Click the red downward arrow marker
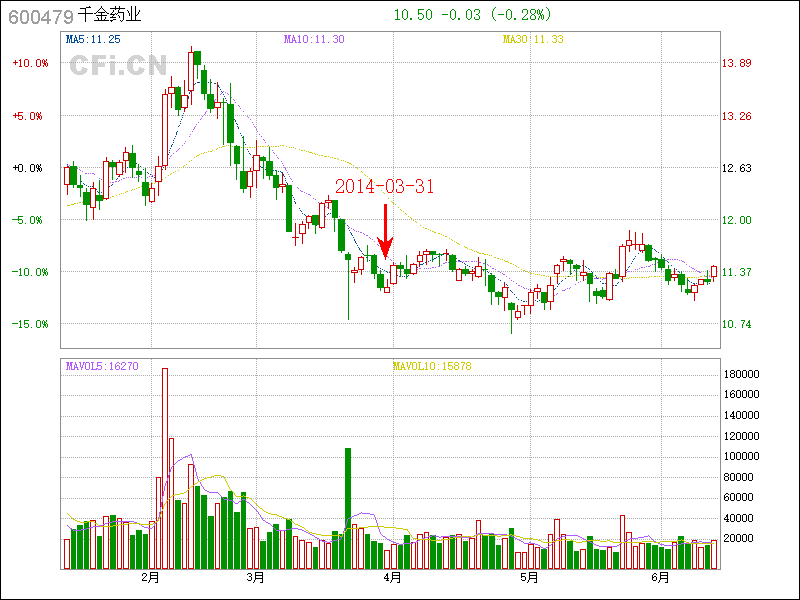Image resolution: width=800 pixels, height=600 pixels. 386,232
